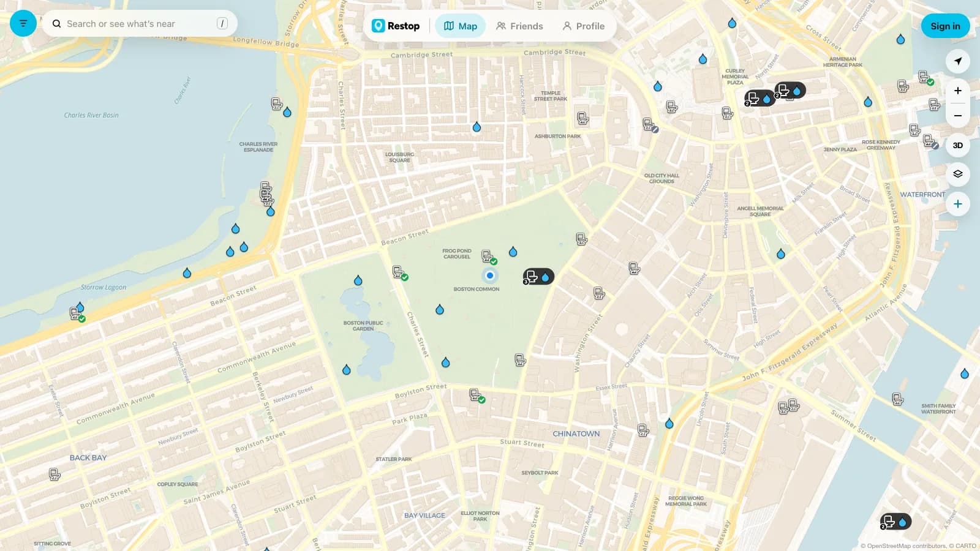This screenshot has width=980, height=551.
Task: Switch to the Map tab
Action: (x=460, y=26)
